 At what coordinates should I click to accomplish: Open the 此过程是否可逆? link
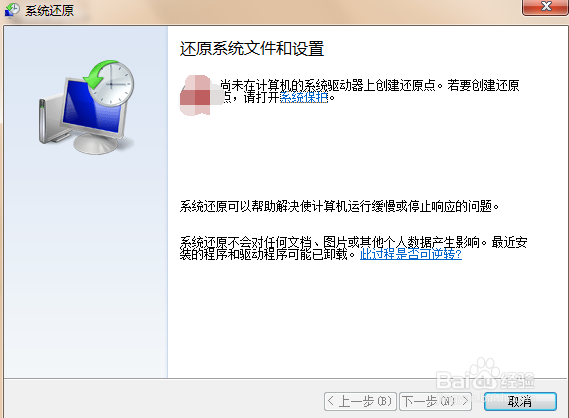click(x=411, y=254)
